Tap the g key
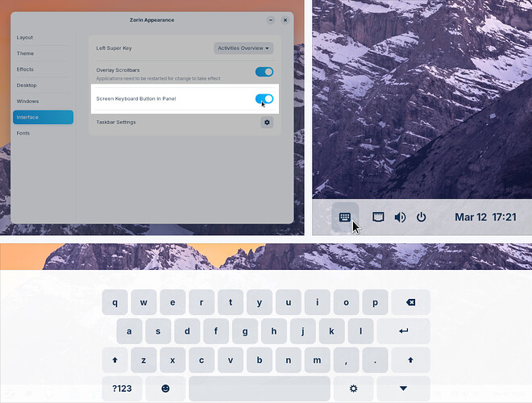Screen dimensions: 532x403 (244, 331)
